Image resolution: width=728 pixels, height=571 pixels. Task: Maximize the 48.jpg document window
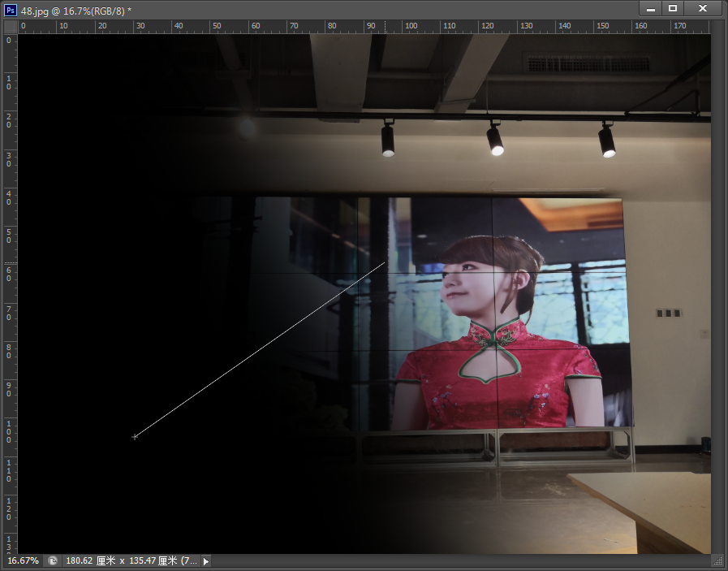[673, 8]
